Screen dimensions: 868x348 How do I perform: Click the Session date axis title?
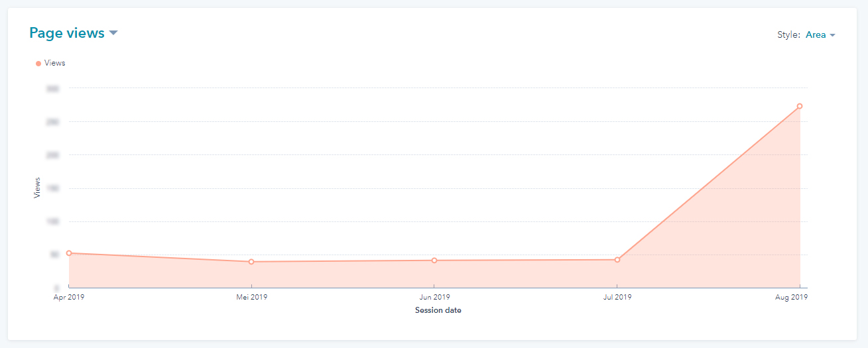coord(438,310)
